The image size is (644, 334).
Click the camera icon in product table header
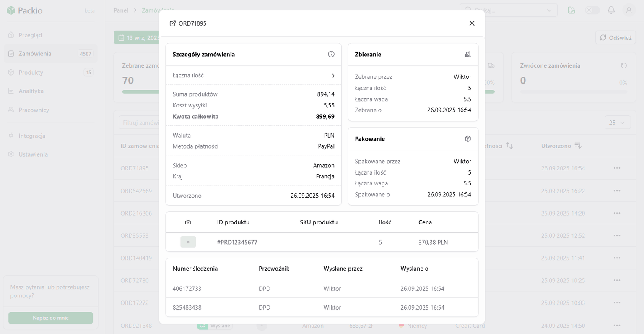coord(188,222)
